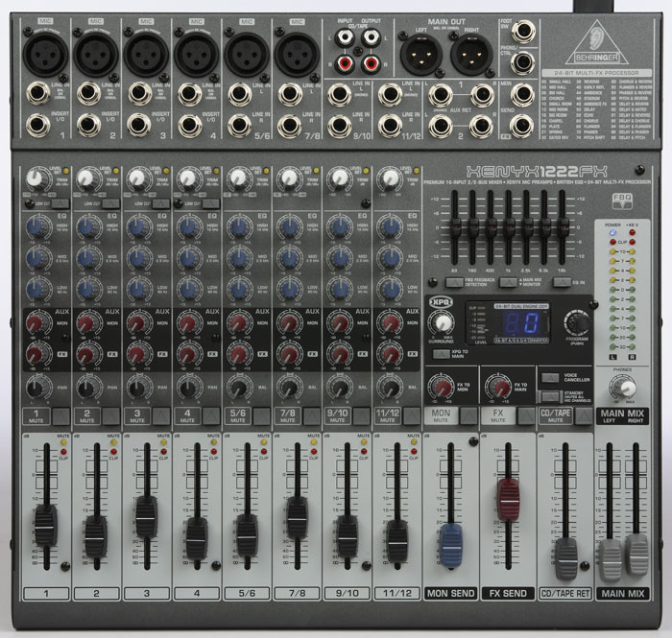
Task: Click channel 3 Low EQ knob
Action: [x=137, y=290]
